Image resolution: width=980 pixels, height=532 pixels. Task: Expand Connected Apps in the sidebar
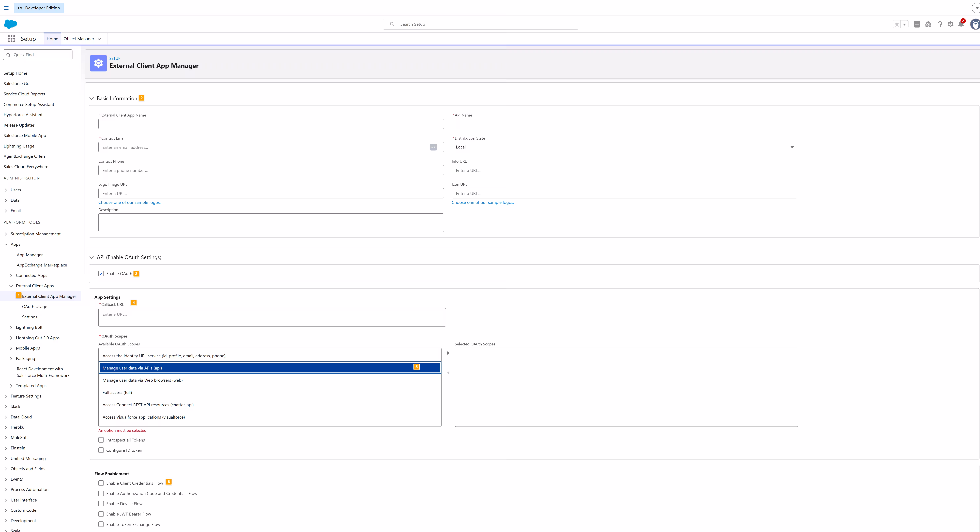(11, 276)
